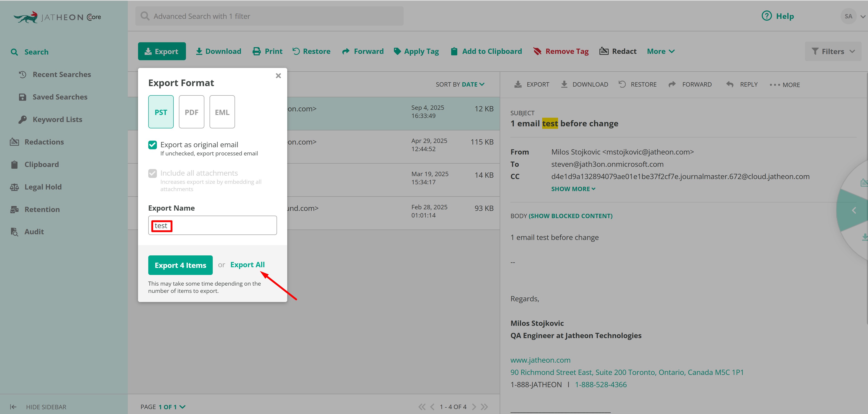
Task: Click the Add to Clipboard icon
Action: (454, 51)
